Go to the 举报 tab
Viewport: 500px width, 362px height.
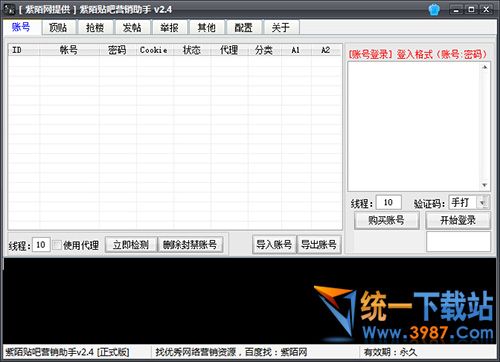click(169, 27)
